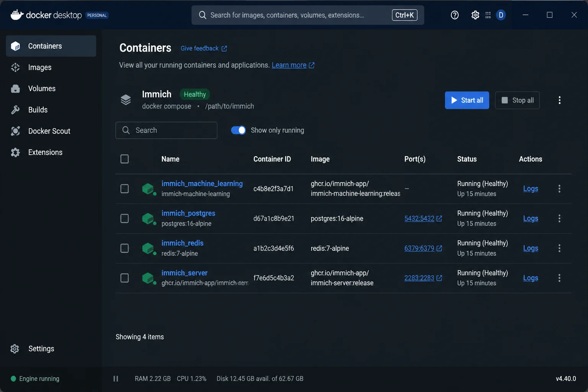Tick the select-all header checkbox

tap(124, 159)
